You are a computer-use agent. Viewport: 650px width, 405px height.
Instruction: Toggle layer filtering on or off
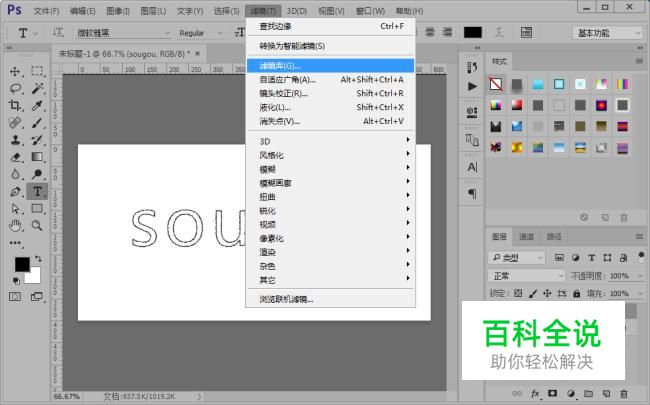pyautogui.click(x=641, y=257)
